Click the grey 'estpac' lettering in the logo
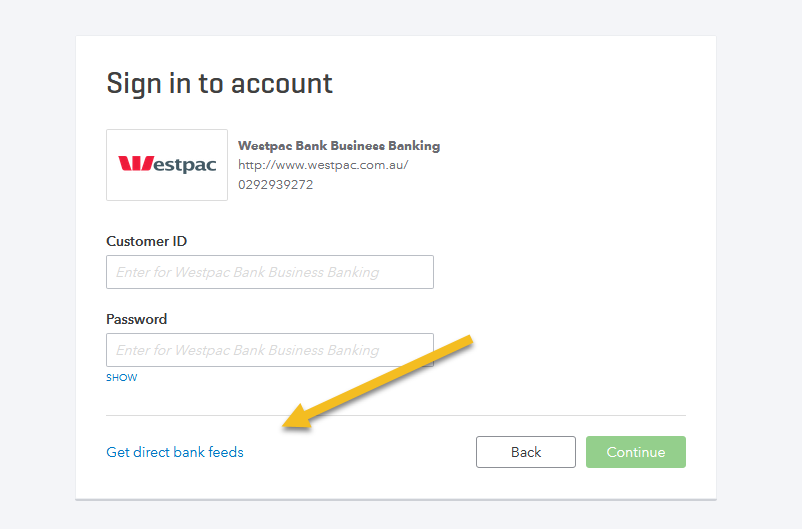Viewport: 802px width, 529px height. pos(185,166)
